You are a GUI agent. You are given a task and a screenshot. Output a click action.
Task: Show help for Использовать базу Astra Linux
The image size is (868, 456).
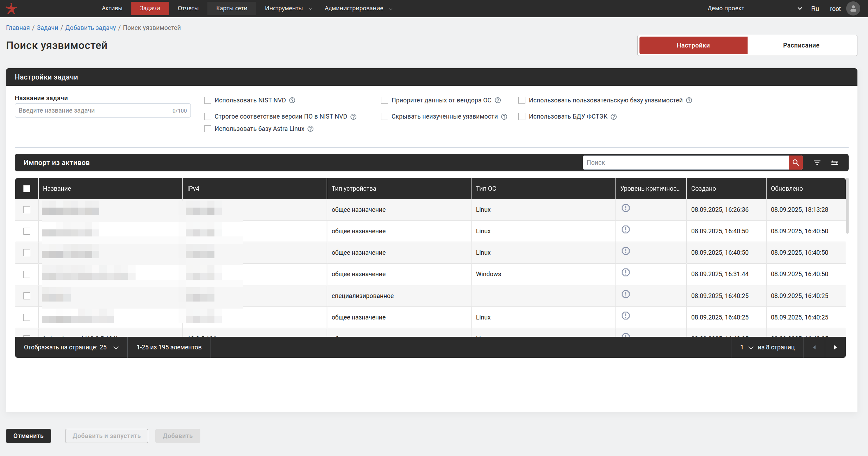[311, 129]
